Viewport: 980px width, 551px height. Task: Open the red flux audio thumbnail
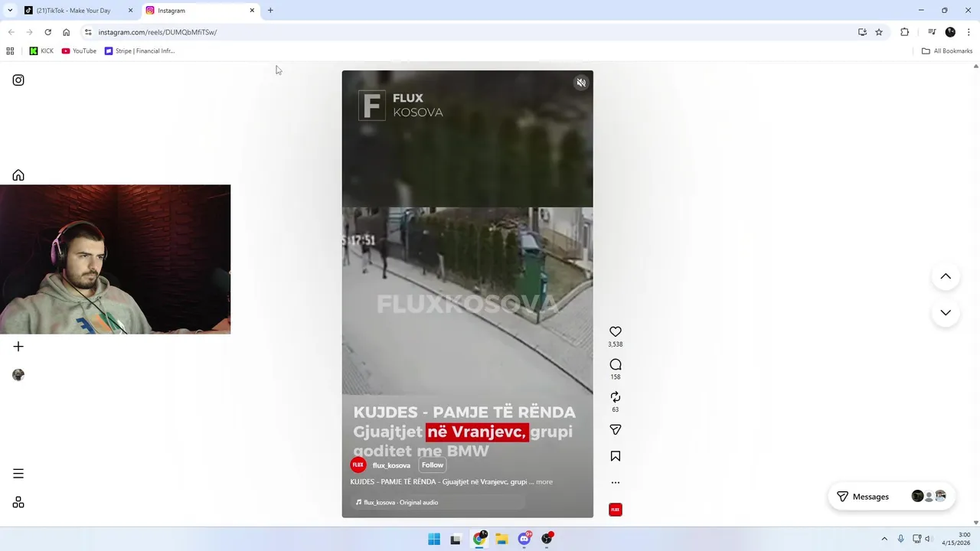click(x=615, y=510)
